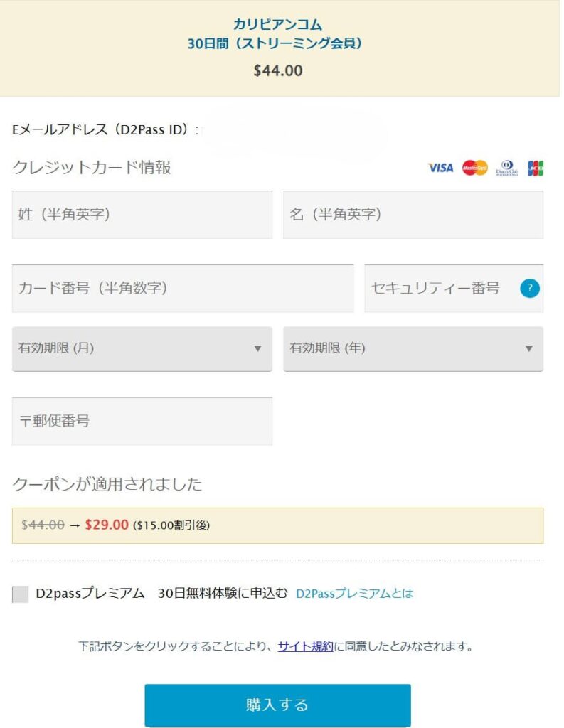Click the expiration year dropdown arrow
564x728 pixels.
528,349
